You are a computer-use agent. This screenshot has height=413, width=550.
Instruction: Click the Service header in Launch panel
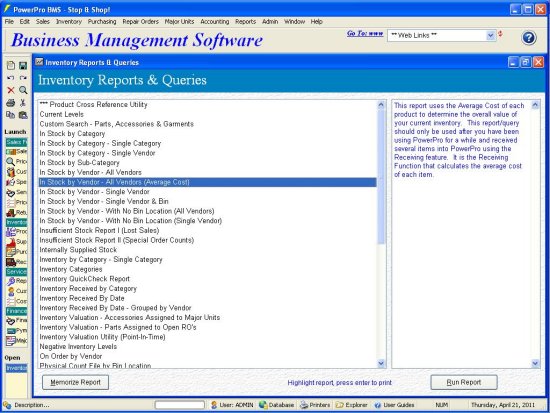(16, 271)
